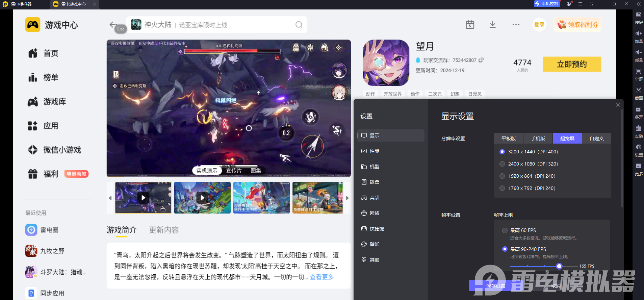Switch to 自定义 resolution tab

[597, 138]
